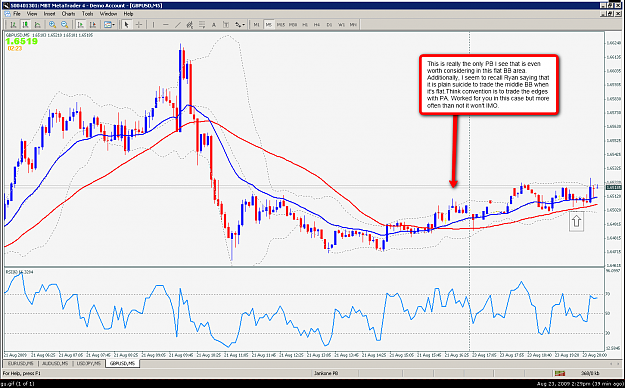Screen dimensions: 625x388
Task: Open the Help menu
Action: pyautogui.click(x=128, y=14)
